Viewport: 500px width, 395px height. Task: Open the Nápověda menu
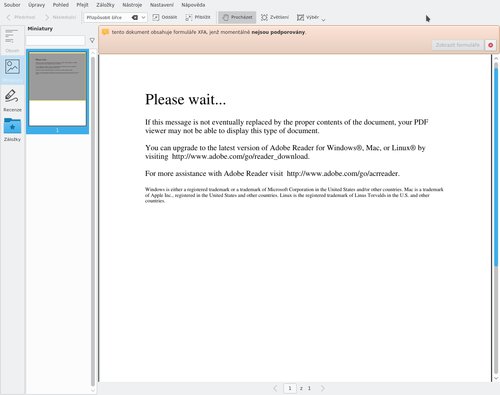[193, 5]
